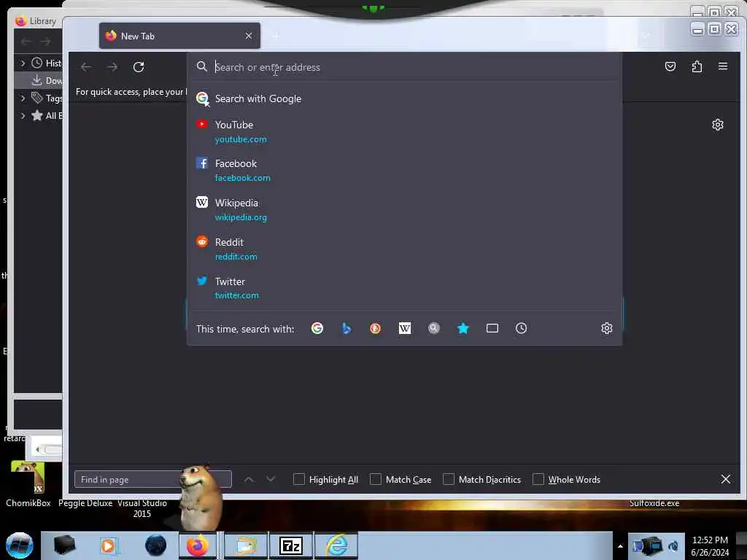Select Downloads in Library window
This screenshot has height=560, width=747.
39,80
